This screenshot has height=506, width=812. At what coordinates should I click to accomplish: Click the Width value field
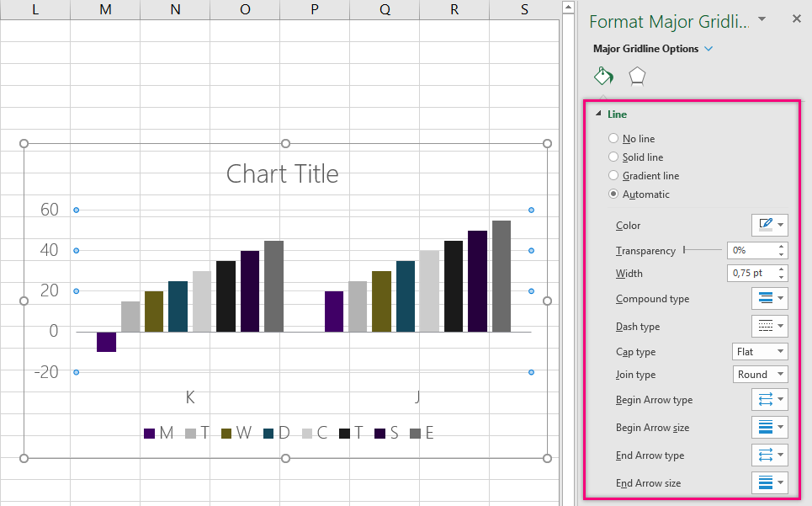[751, 273]
